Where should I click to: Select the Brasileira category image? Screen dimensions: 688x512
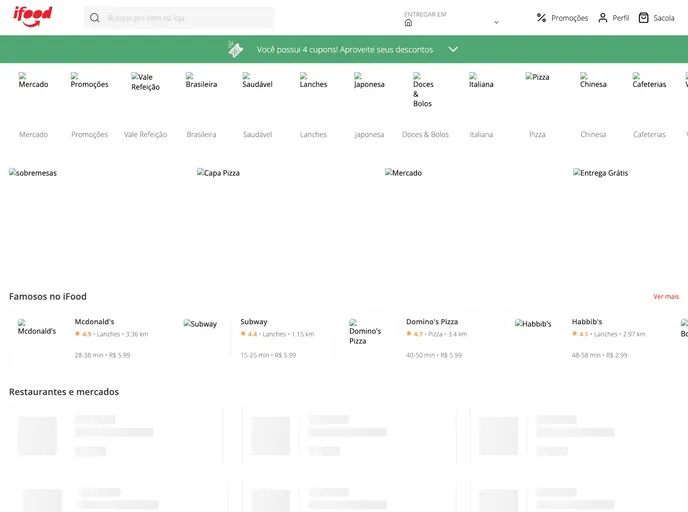pos(201,80)
